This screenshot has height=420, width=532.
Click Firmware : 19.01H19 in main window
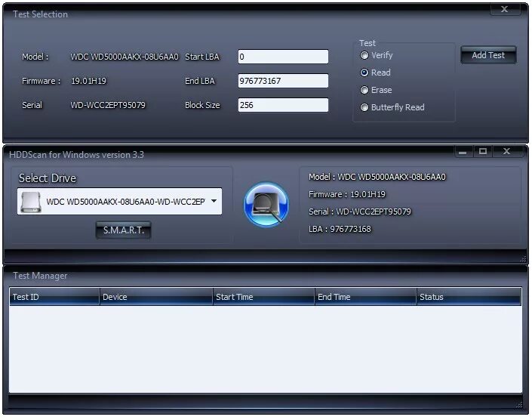(x=347, y=194)
